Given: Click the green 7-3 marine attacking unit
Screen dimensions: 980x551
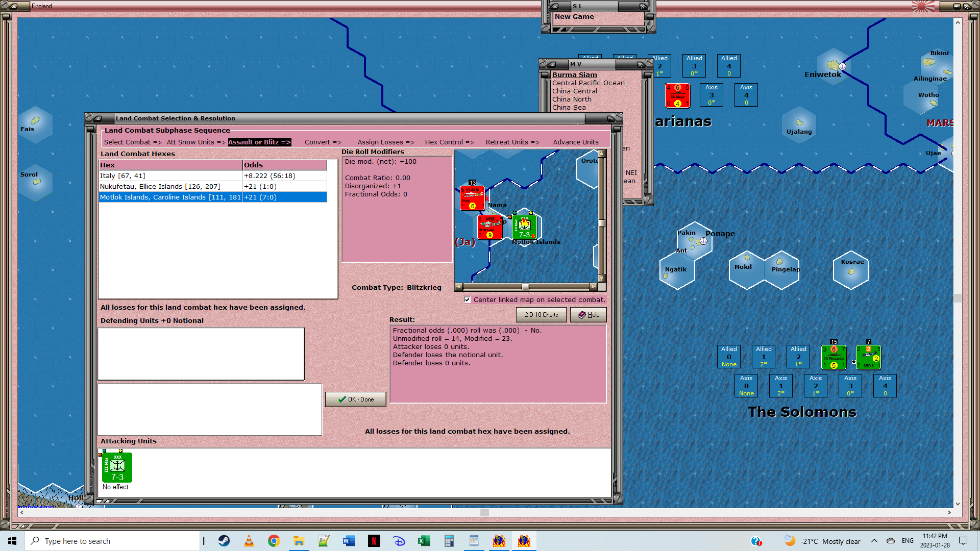Looking at the screenshot, I should pos(117,467).
